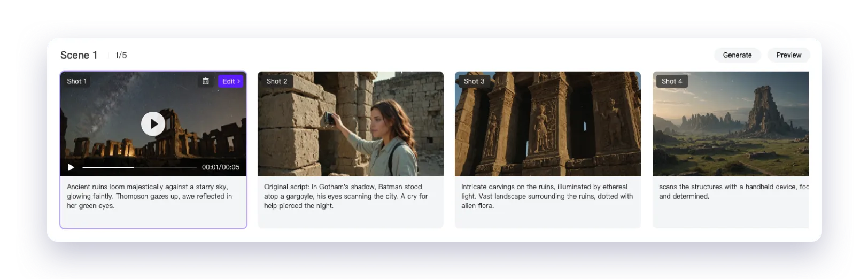Click the Edit button on Shot 1
The image size is (868, 279).
point(231,81)
